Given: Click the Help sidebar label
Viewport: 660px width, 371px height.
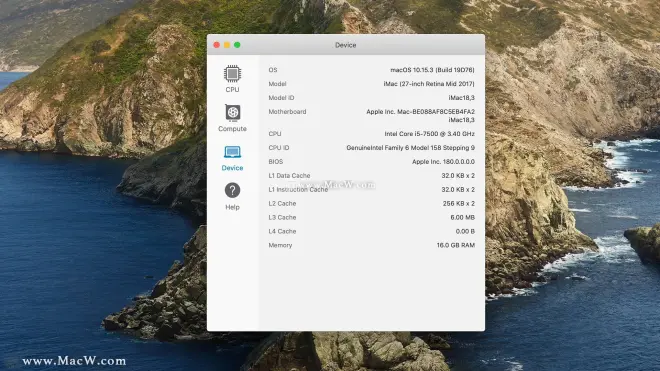Looking at the screenshot, I should [x=232, y=207].
